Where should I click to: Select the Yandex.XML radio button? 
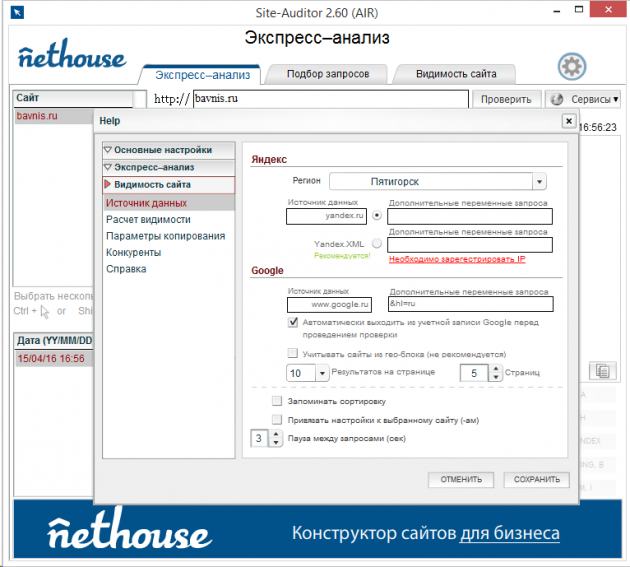pyautogui.click(x=376, y=243)
